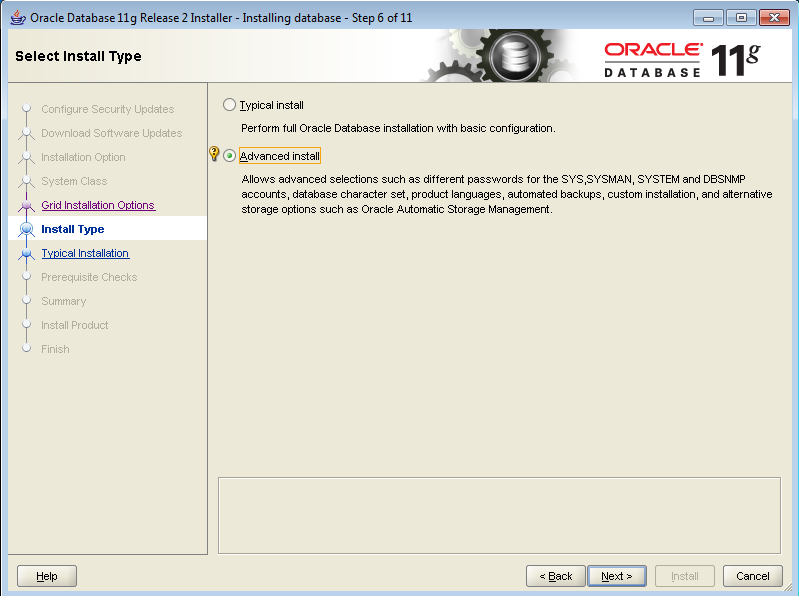799x596 pixels.
Task: Click the Oracle Database 11g logo
Action: click(682, 60)
